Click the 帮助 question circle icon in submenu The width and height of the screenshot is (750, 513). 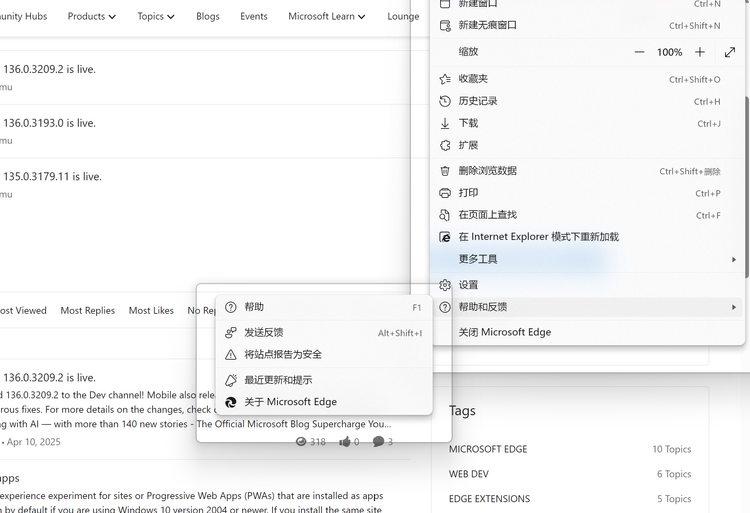coord(231,307)
